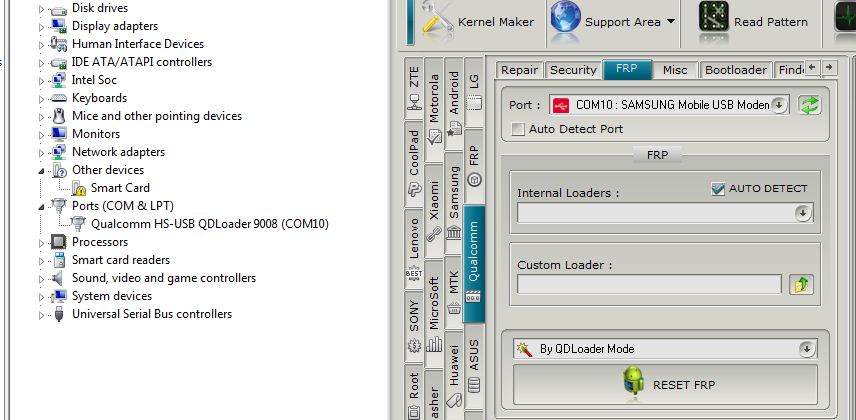Viewport: 856px width, 420px height.
Task: Open the Kernel Maker tool
Action: coord(478,22)
